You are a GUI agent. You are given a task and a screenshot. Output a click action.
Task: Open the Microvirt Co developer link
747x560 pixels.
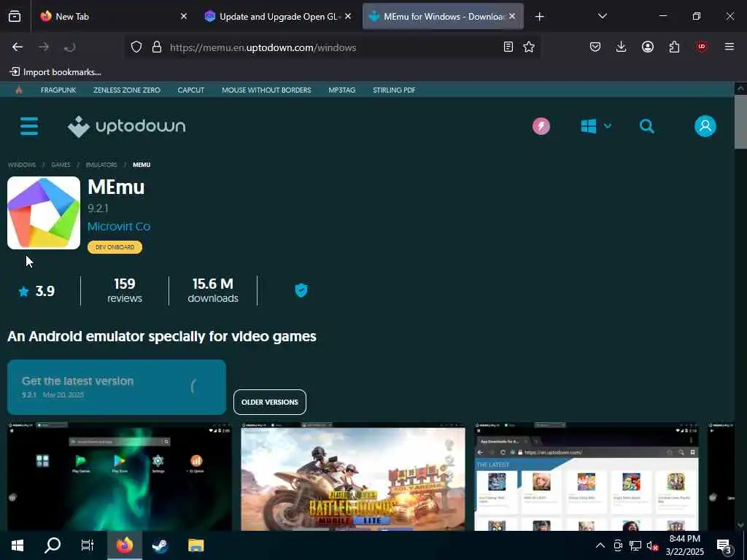[119, 227]
